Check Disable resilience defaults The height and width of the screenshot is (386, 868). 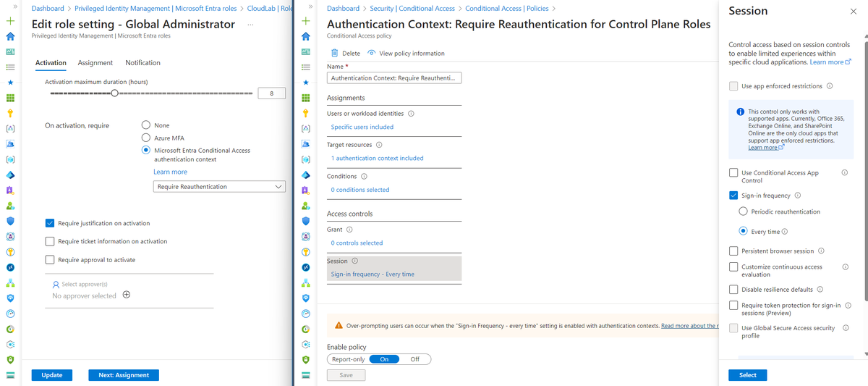pyautogui.click(x=733, y=290)
